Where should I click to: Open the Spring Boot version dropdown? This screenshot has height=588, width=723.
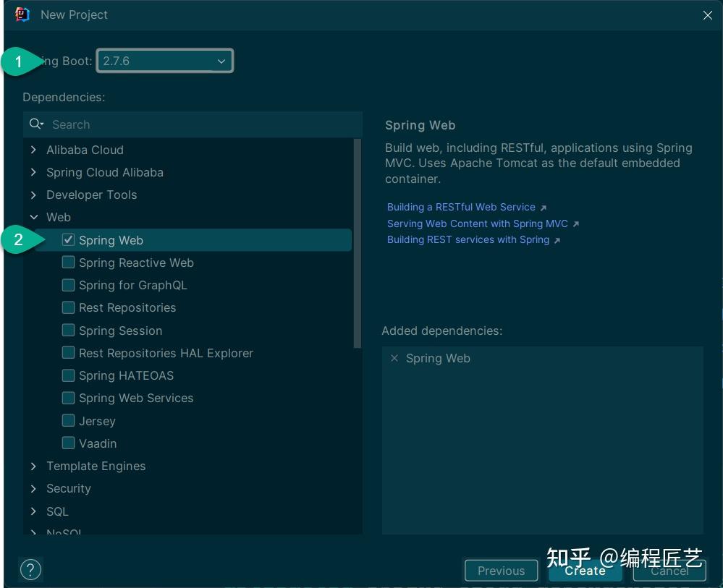221,61
